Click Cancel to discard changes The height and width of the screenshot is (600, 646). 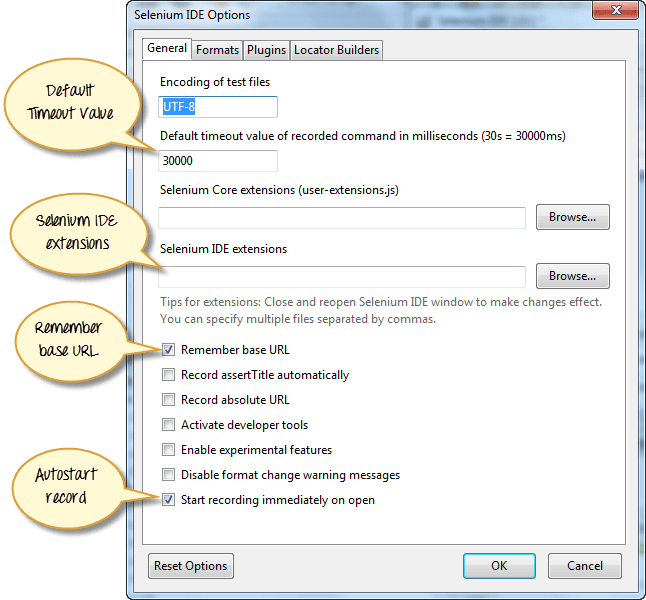point(584,566)
